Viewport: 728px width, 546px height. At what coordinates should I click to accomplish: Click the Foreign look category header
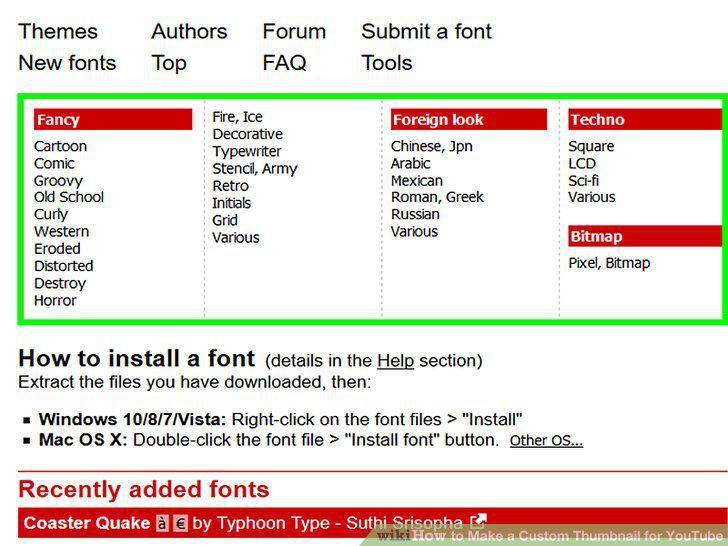tap(469, 119)
